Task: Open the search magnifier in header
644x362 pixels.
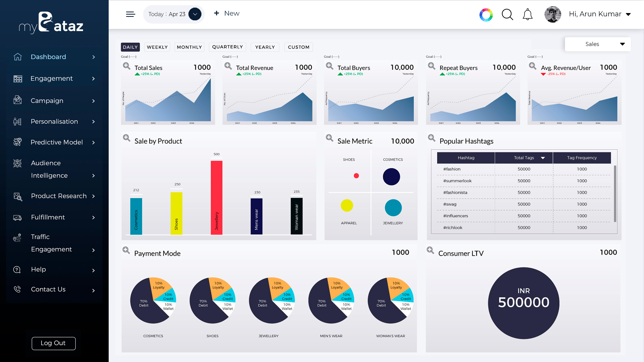Action: point(507,14)
